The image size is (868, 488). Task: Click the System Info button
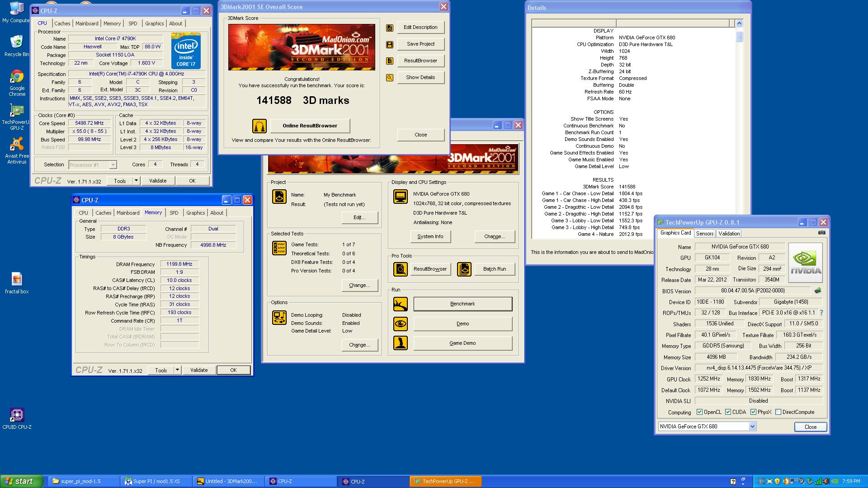(430, 236)
